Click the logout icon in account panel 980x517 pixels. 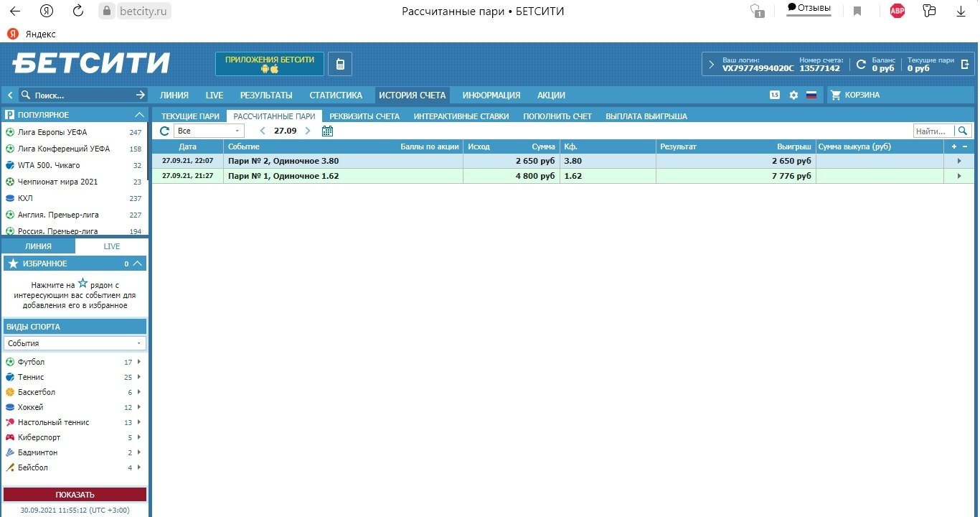965,64
